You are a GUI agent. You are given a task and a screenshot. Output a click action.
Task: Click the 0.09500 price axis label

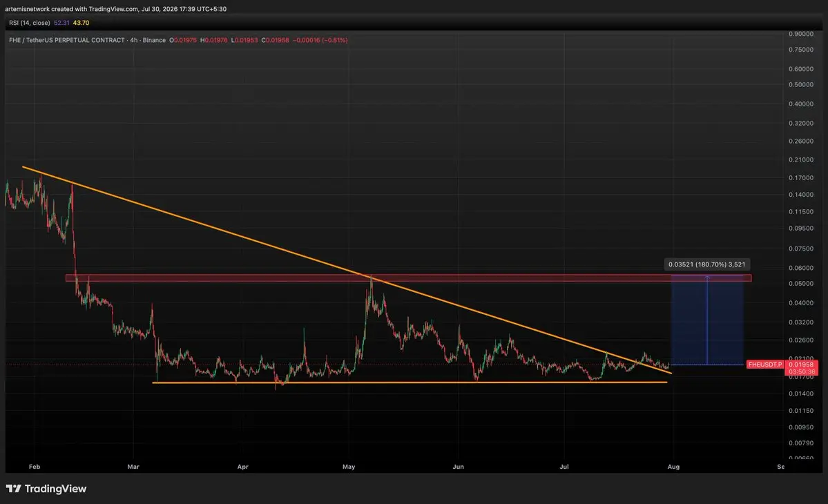coord(801,229)
